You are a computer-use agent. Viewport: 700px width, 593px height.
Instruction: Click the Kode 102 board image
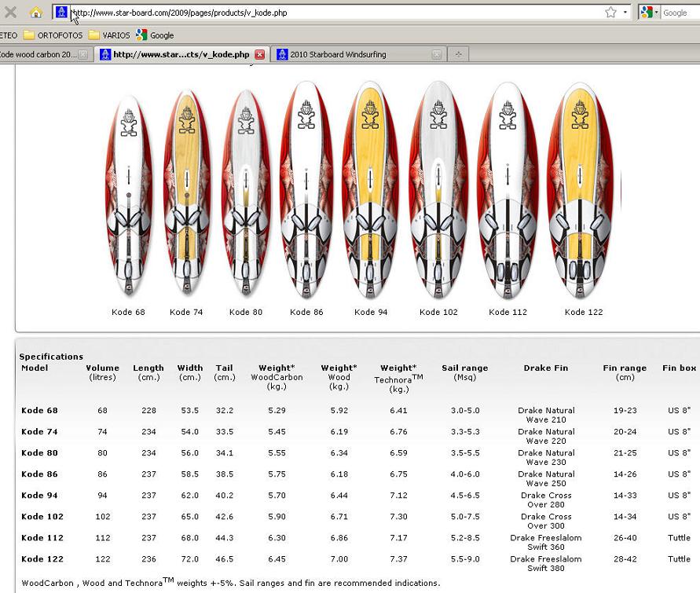click(x=438, y=192)
